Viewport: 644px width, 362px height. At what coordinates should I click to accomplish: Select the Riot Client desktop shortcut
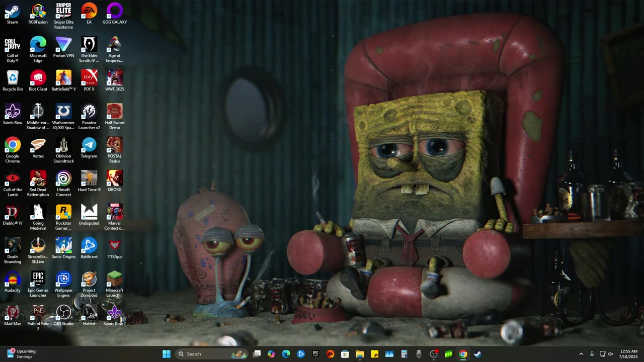(x=38, y=81)
